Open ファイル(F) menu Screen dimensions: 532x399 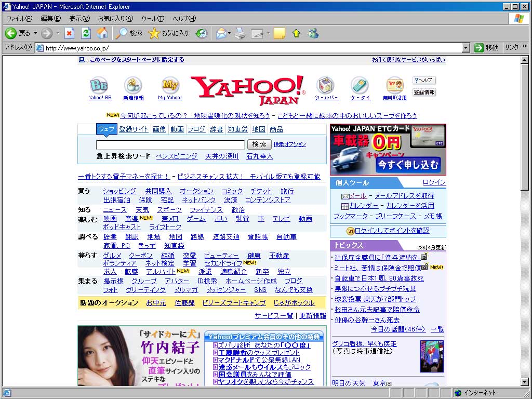click(x=19, y=18)
